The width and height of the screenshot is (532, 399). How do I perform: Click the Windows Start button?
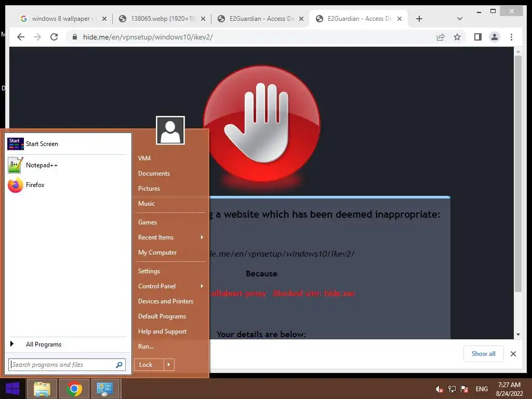[12, 389]
